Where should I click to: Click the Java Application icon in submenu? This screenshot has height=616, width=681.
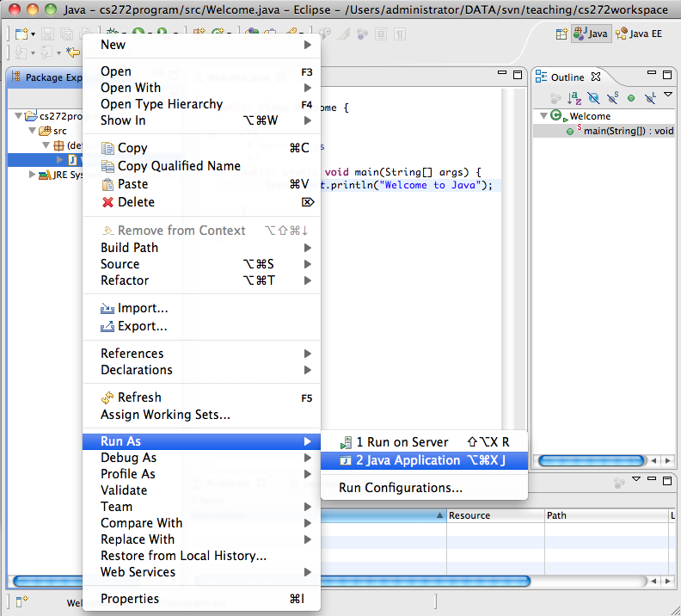click(x=346, y=460)
